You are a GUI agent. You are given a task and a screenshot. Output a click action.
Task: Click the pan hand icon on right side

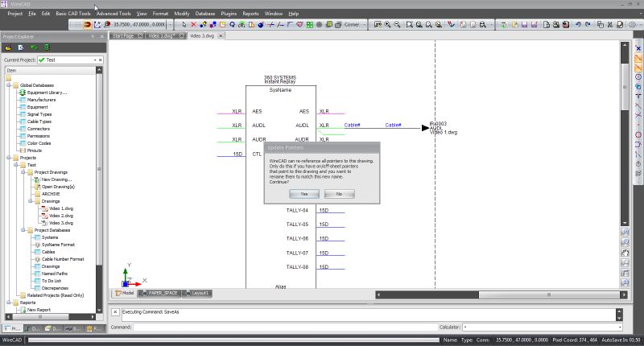point(625,253)
